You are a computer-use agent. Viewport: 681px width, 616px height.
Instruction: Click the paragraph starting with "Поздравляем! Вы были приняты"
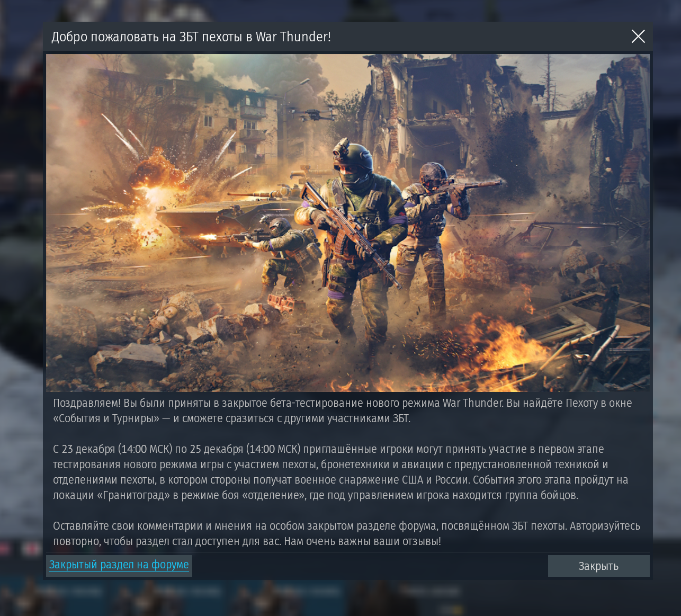(x=343, y=410)
